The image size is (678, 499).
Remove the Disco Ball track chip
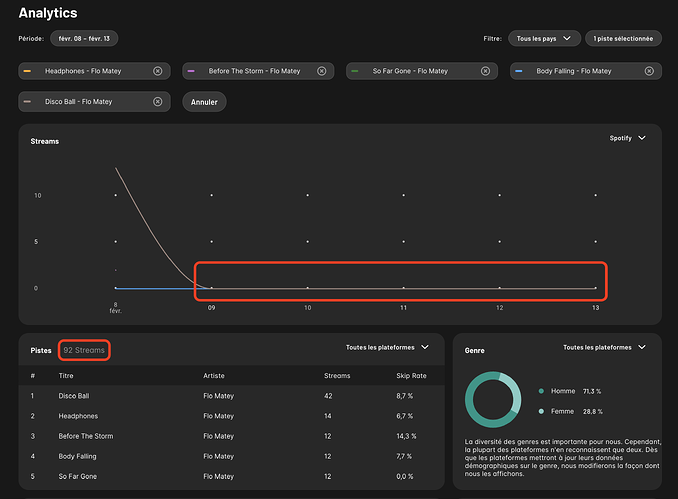[x=157, y=101]
